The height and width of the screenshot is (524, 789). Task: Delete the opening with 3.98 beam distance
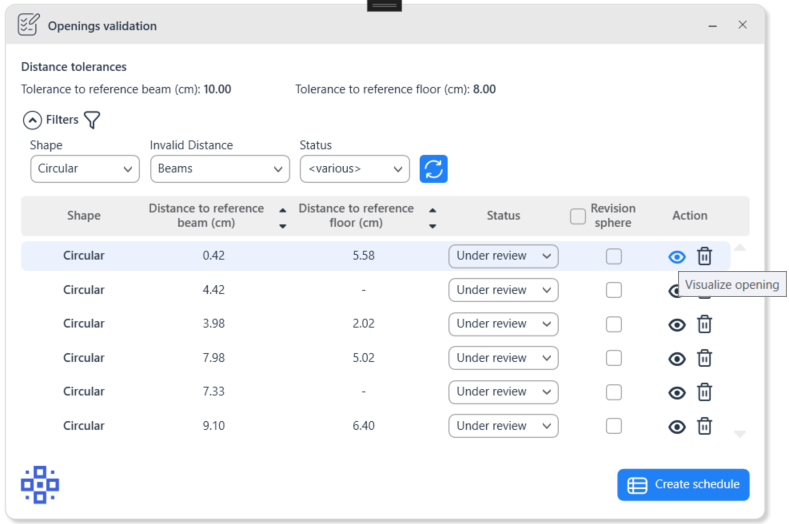(x=704, y=324)
